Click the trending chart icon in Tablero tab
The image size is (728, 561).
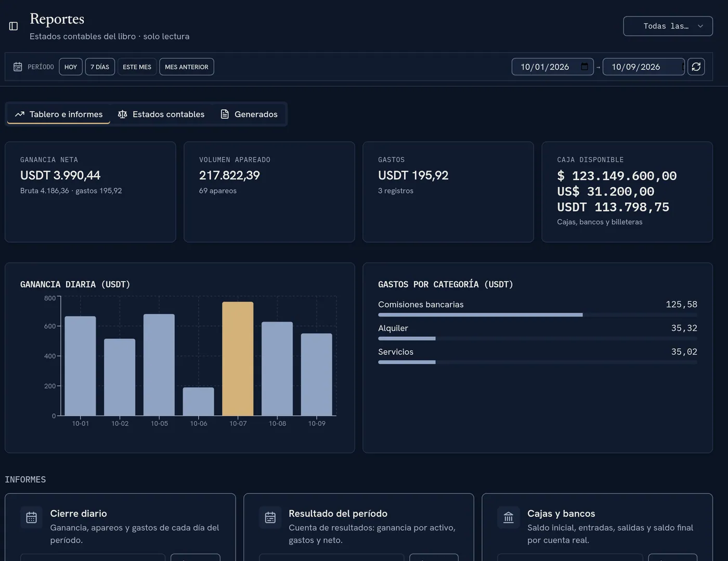pos(20,114)
